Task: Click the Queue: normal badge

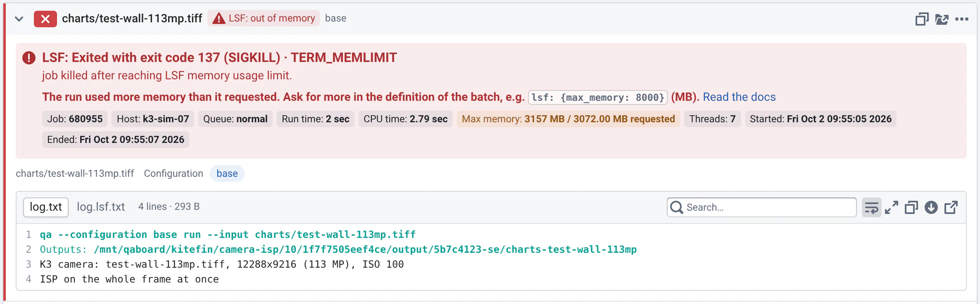Action: (235, 119)
